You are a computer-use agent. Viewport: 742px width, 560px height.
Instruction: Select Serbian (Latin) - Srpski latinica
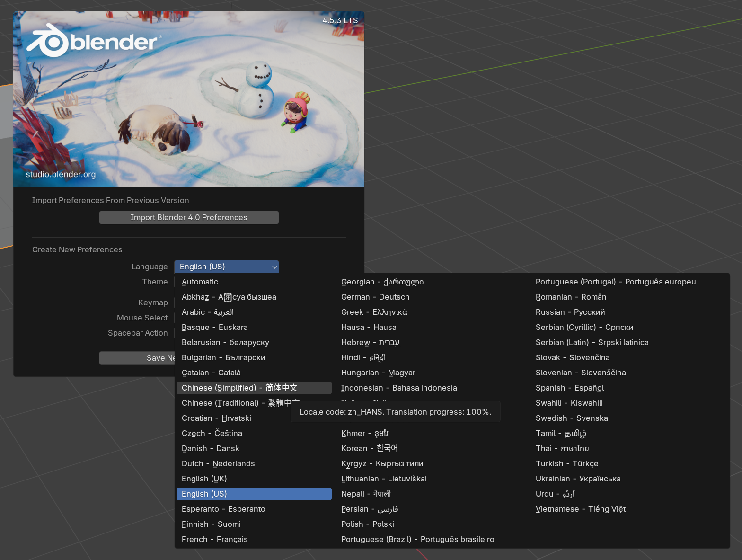629,342
